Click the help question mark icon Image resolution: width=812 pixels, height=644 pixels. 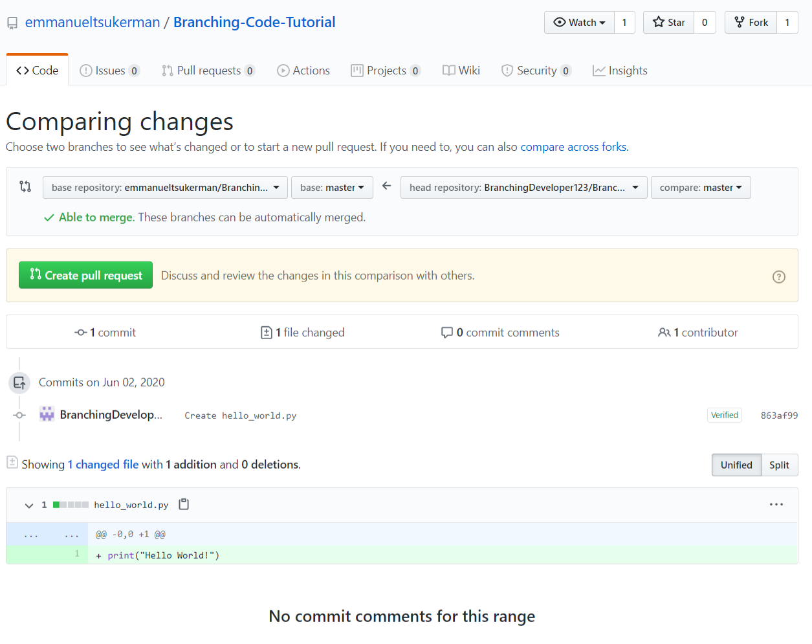[x=779, y=276]
